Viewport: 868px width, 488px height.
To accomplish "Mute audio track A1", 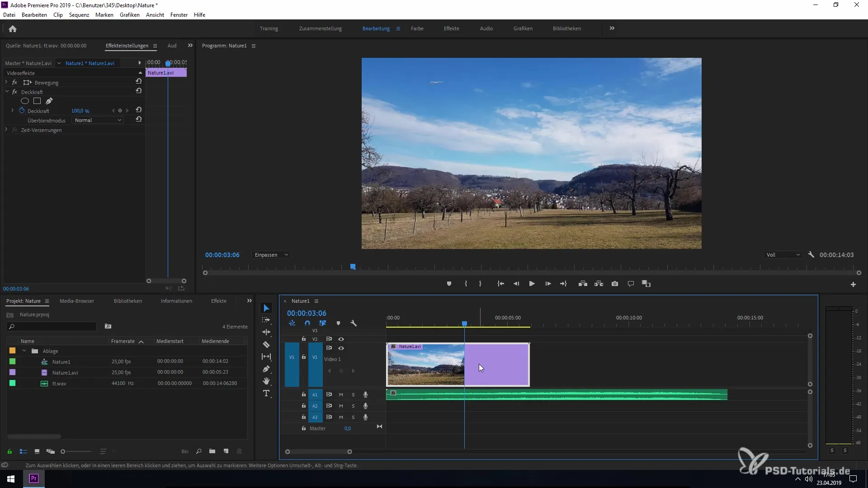I will tap(341, 395).
